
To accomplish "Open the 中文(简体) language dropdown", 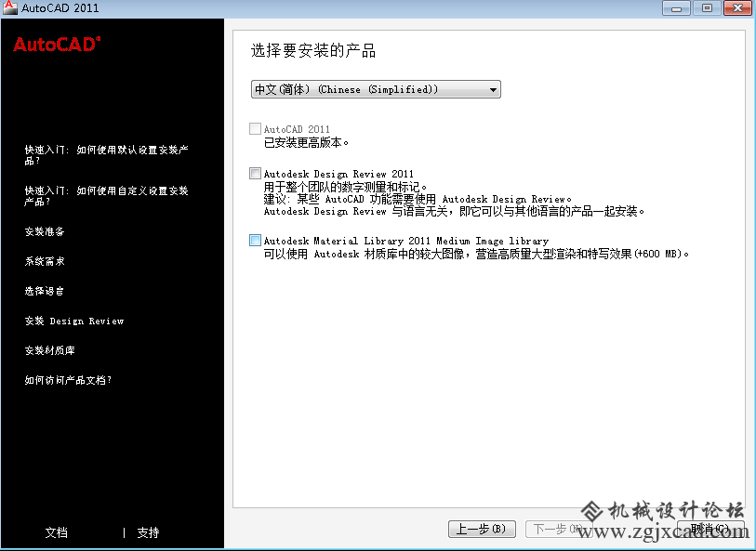I will (376, 89).
